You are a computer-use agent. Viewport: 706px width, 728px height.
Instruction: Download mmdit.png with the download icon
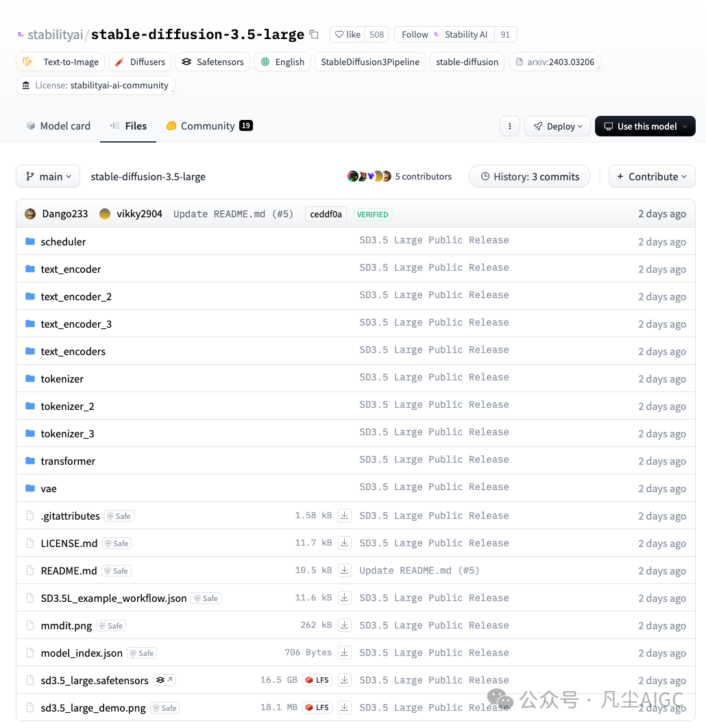(x=344, y=625)
